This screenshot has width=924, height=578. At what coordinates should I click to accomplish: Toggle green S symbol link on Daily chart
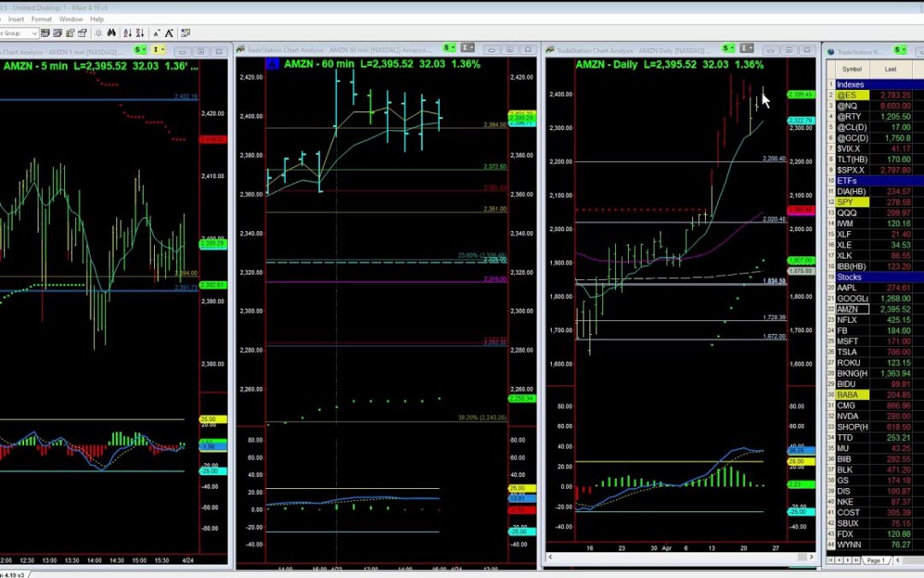[728, 48]
